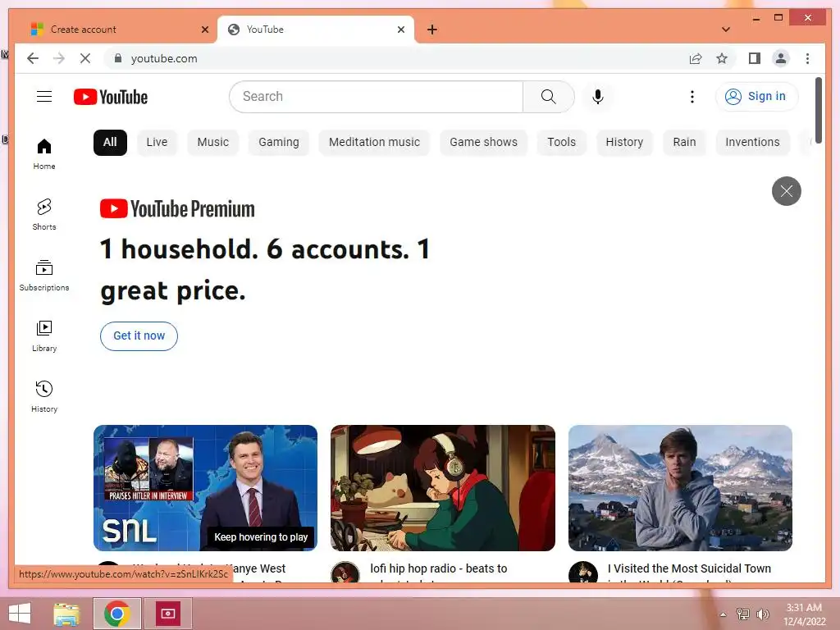View site lock information icon

coord(118,58)
